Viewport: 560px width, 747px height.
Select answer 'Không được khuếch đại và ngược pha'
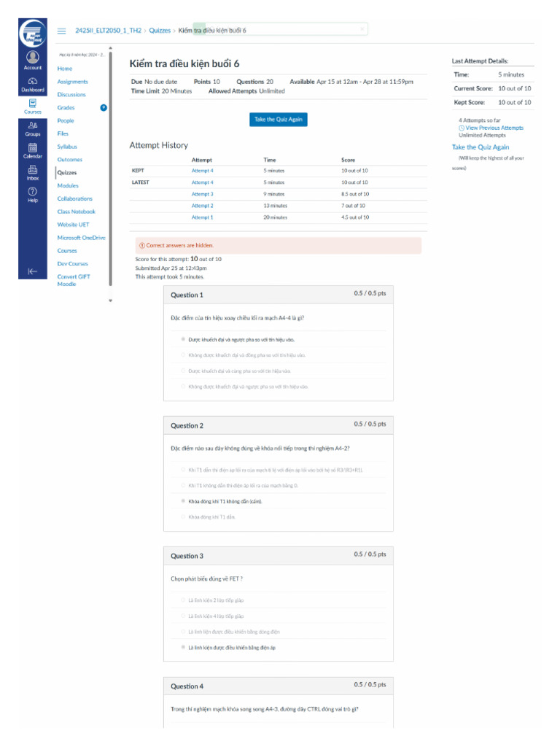(183, 387)
